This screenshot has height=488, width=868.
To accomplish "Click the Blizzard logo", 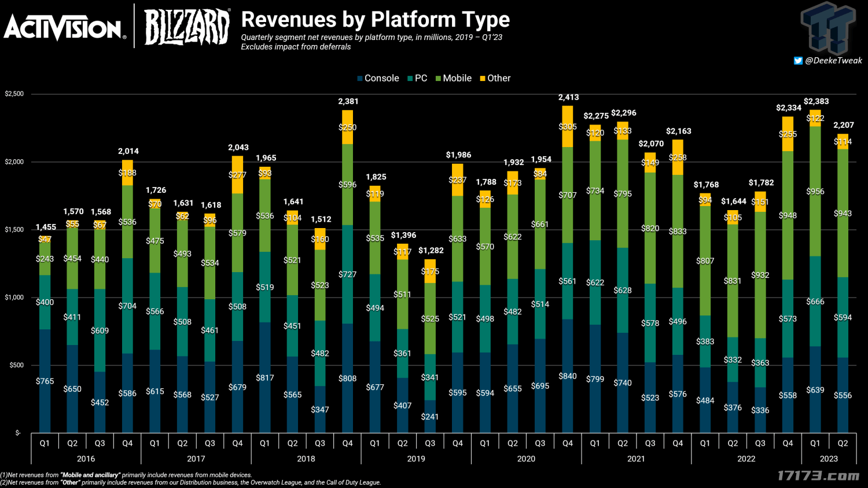I will pyautogui.click(x=187, y=27).
